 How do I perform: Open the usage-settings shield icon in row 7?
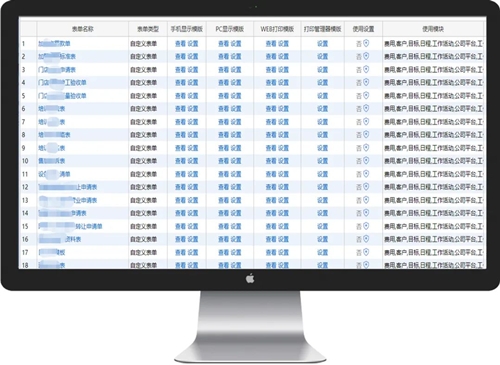point(366,121)
